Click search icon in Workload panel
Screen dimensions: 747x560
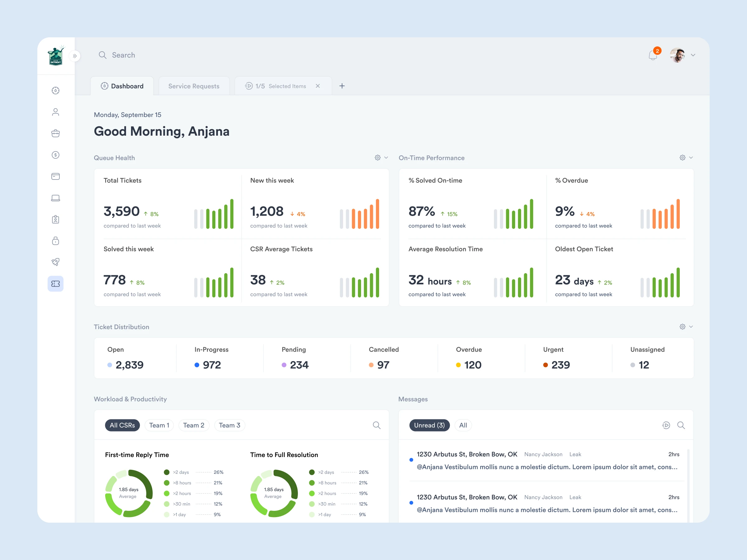tap(377, 425)
